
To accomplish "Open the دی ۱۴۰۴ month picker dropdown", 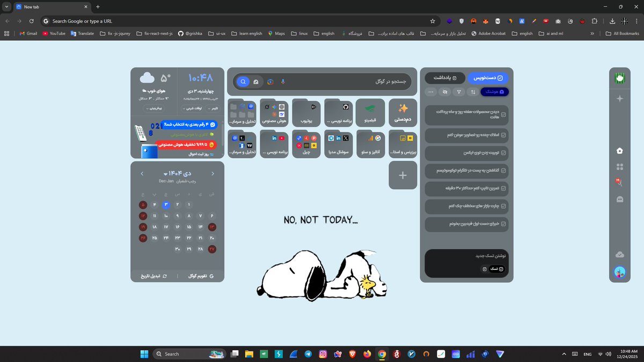I will point(177,173).
